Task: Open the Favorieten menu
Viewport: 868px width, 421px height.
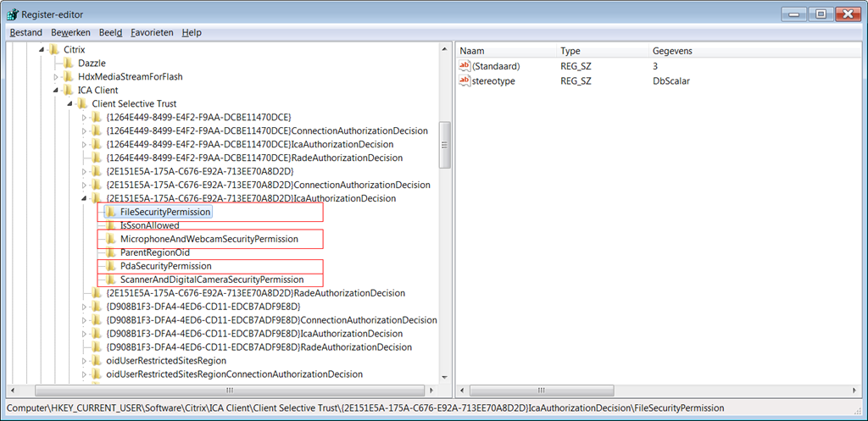Action: click(152, 32)
